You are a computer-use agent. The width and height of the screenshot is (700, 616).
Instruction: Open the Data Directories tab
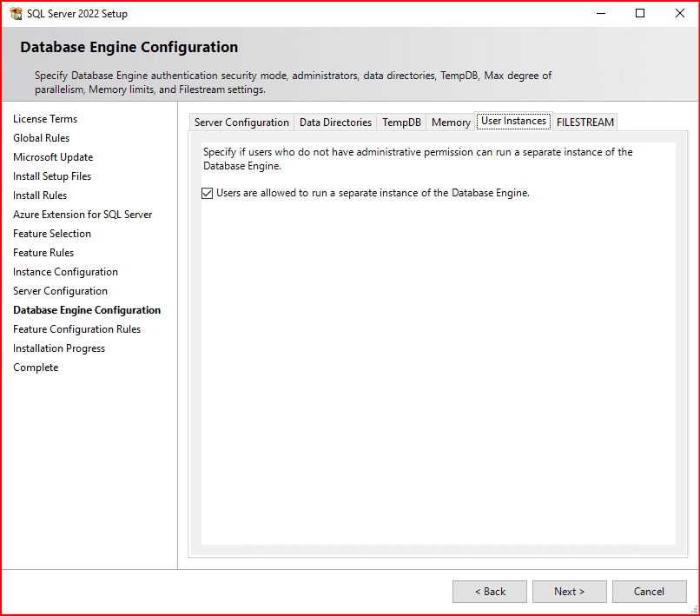point(335,123)
